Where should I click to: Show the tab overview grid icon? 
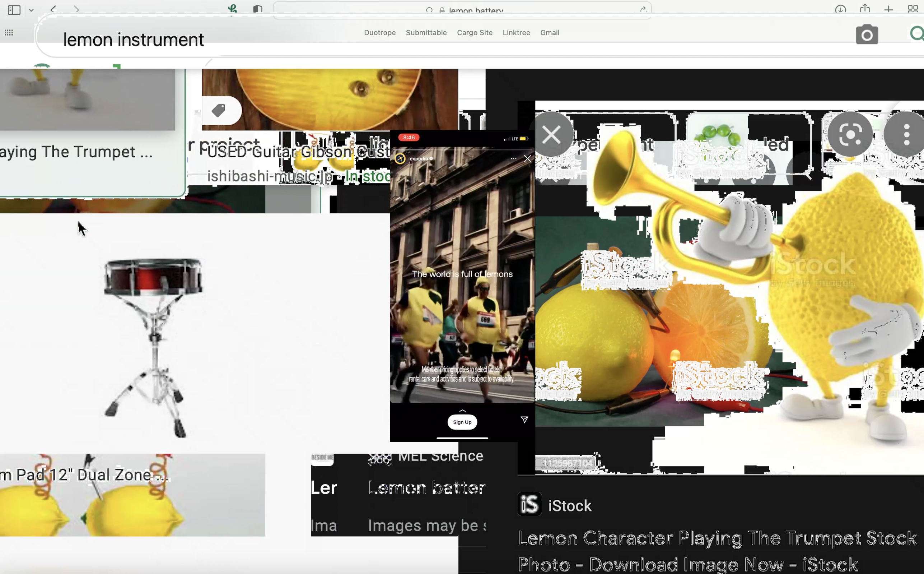(x=913, y=9)
